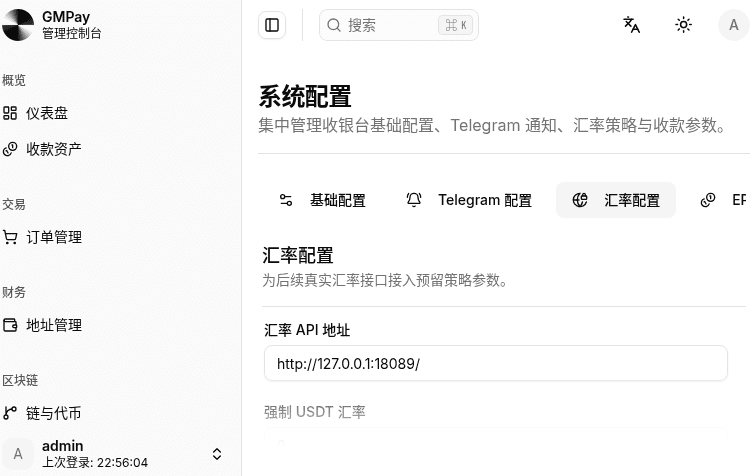This screenshot has width=756, height=476.
Task: Open the language translation switcher
Action: 632,25
